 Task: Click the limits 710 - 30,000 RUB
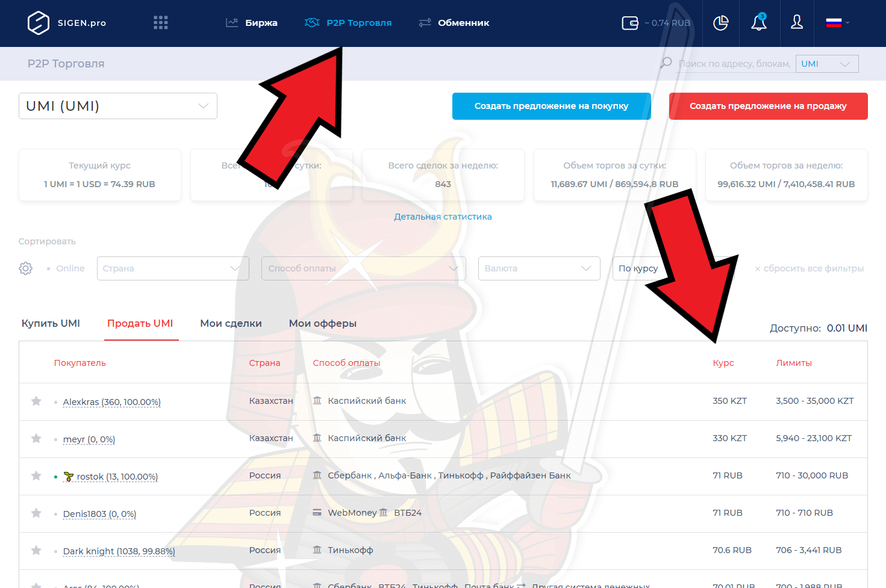[812, 475]
